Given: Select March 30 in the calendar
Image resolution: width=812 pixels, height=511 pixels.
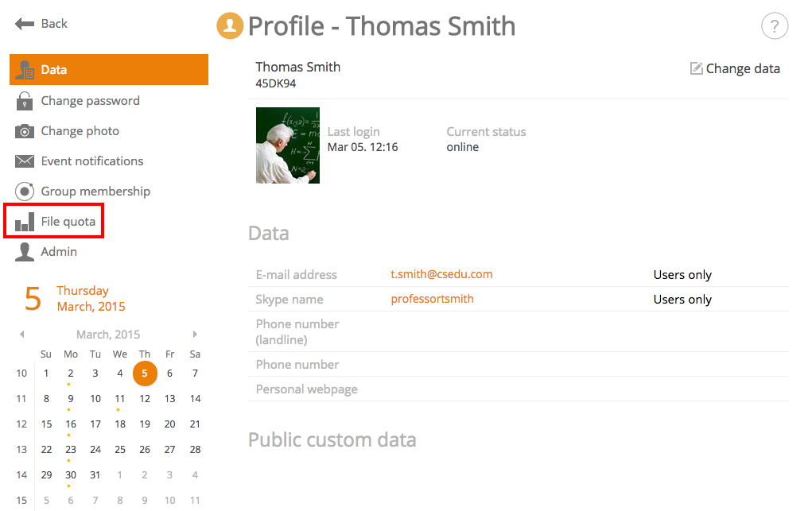Looking at the screenshot, I should tap(71, 474).
